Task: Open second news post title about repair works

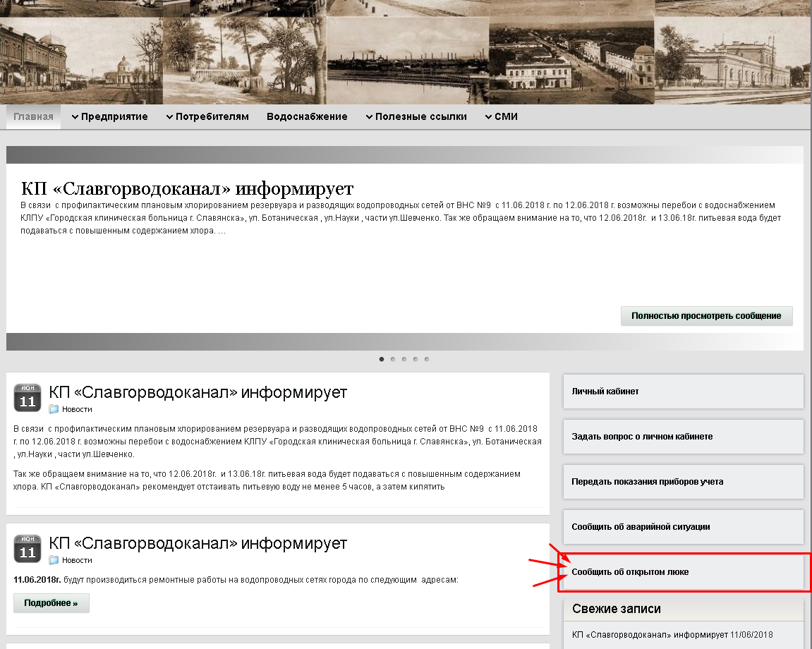Action: [198, 543]
